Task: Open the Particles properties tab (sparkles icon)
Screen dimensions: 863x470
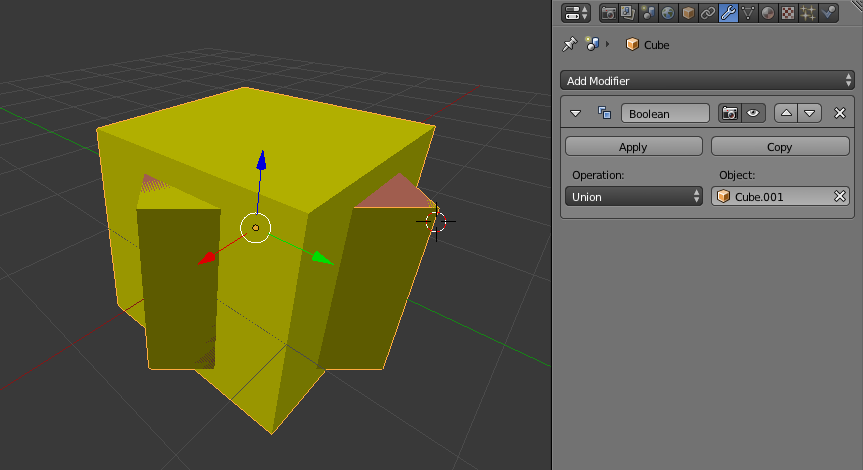Action: pos(807,13)
